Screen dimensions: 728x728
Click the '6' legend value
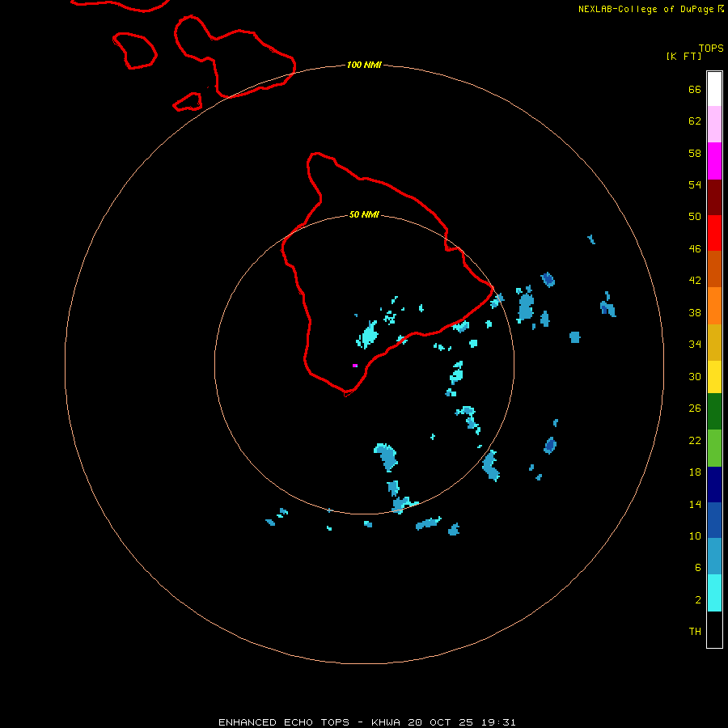click(x=698, y=568)
